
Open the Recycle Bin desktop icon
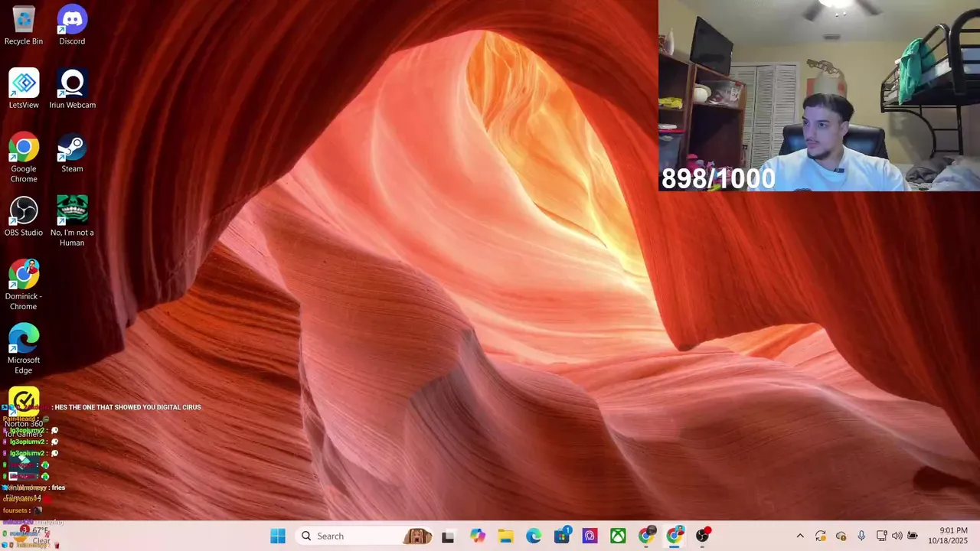point(24,25)
